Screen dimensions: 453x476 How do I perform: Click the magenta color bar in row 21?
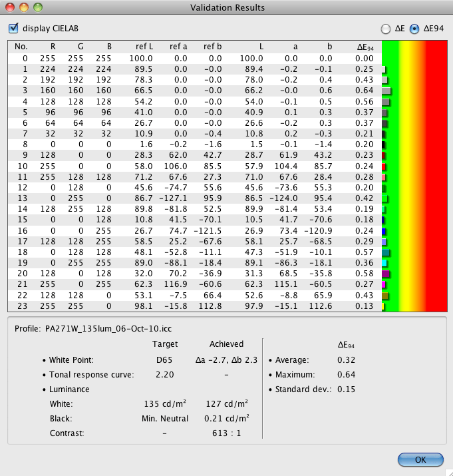pyautogui.click(x=384, y=285)
